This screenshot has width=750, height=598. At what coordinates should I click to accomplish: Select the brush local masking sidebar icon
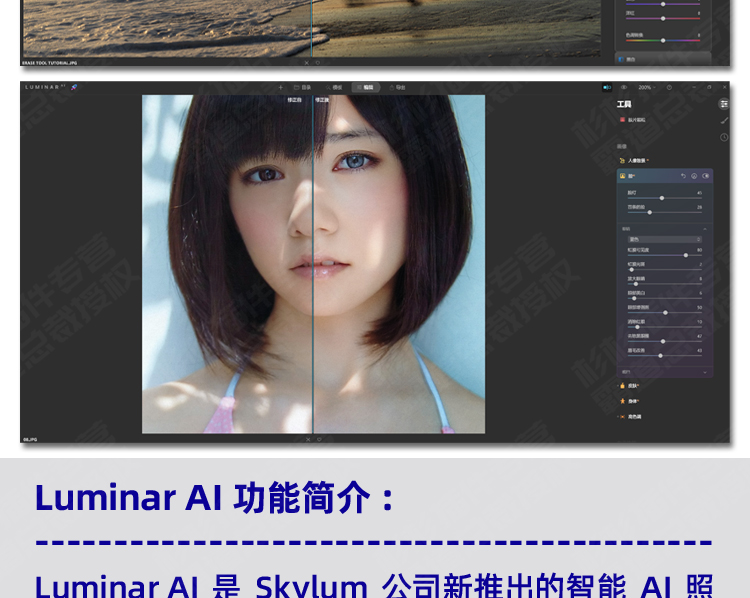click(724, 121)
